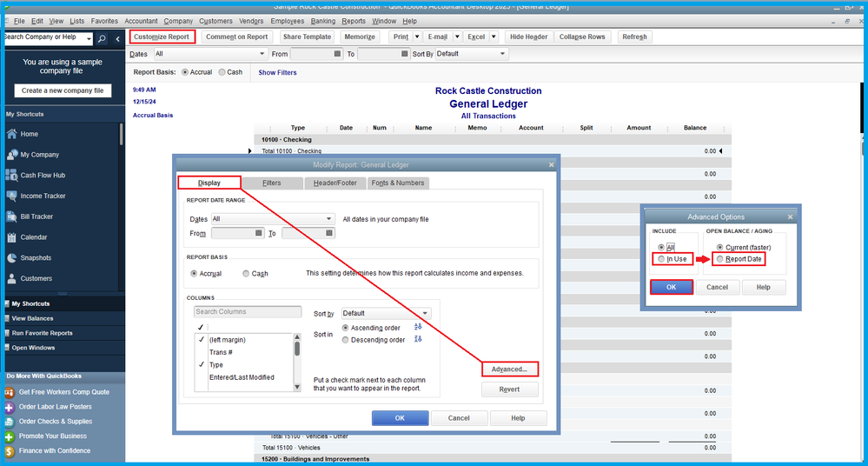The image size is (868, 466).
Task: Click the descending sort Z-A icon
Action: click(x=418, y=339)
